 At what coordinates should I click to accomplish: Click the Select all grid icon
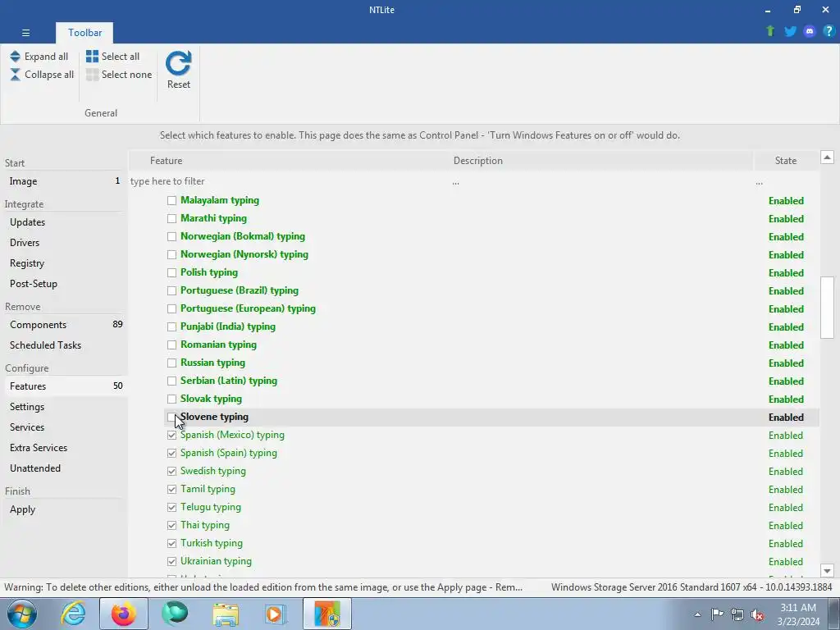point(92,57)
